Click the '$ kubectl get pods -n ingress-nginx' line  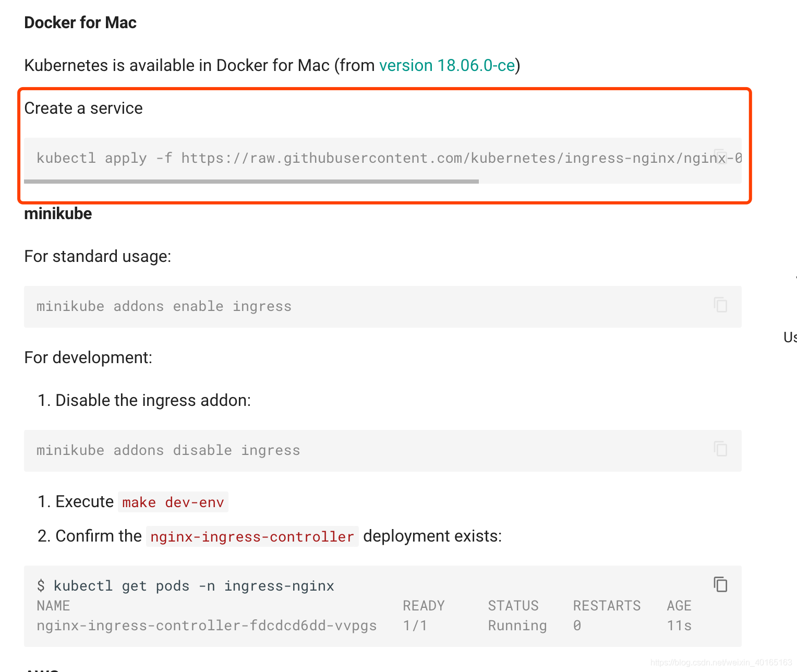pyautogui.click(x=185, y=586)
